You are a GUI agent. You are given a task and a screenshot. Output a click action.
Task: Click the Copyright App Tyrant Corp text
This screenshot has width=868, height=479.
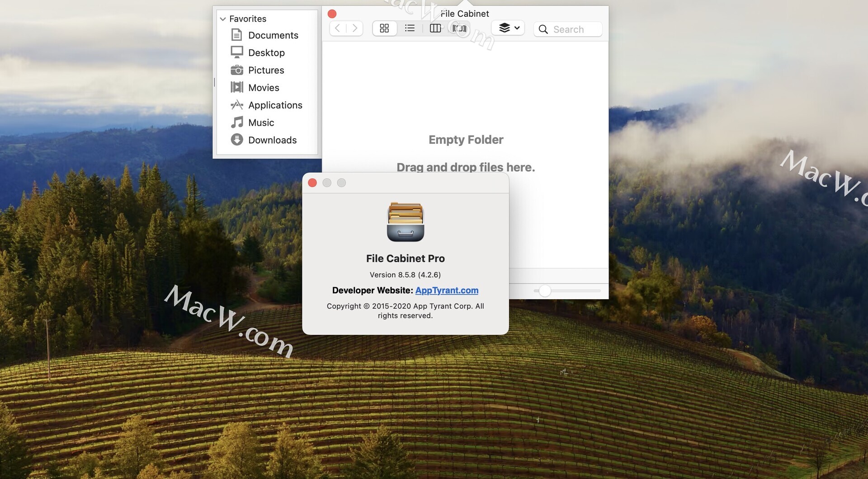405,310
